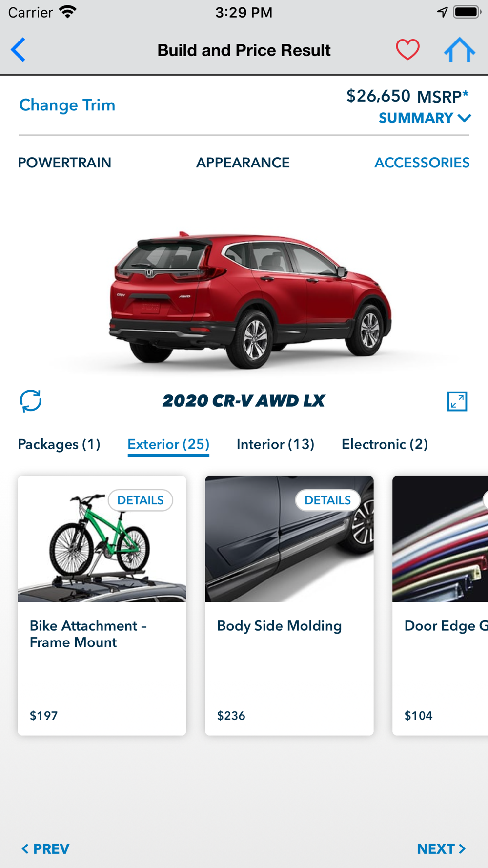Switch to POWERTRAIN section
This screenshot has width=488, height=868.
64,163
